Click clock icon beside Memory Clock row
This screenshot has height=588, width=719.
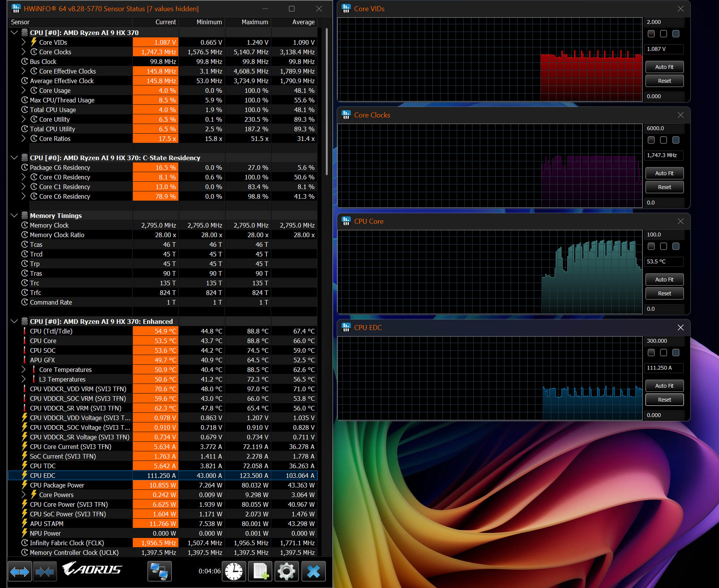(25, 225)
